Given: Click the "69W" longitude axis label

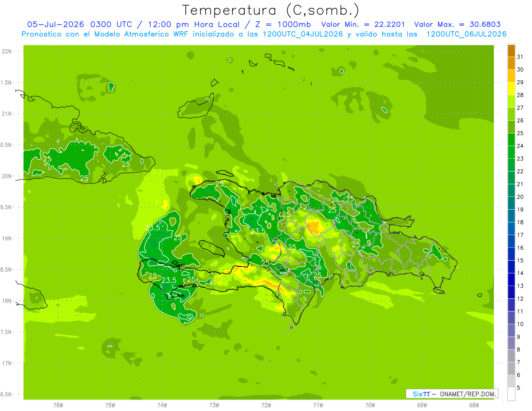Looking at the screenshot, I should (422, 405).
